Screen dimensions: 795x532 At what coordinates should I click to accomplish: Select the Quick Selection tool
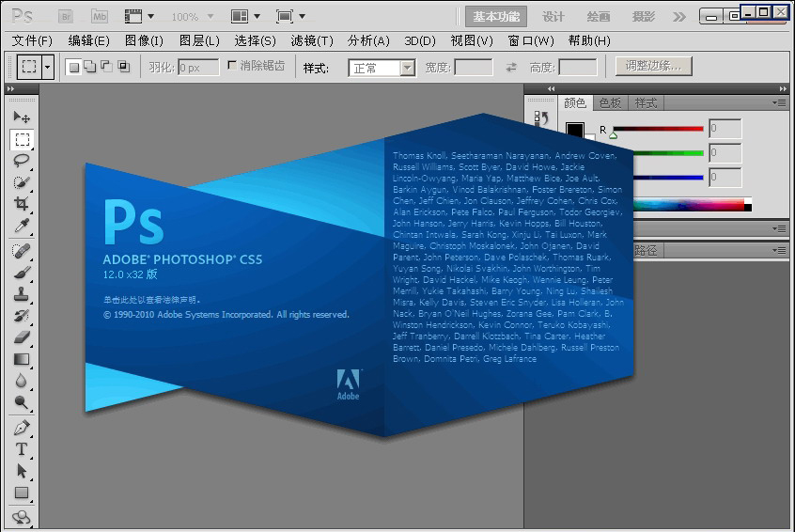[x=22, y=182]
